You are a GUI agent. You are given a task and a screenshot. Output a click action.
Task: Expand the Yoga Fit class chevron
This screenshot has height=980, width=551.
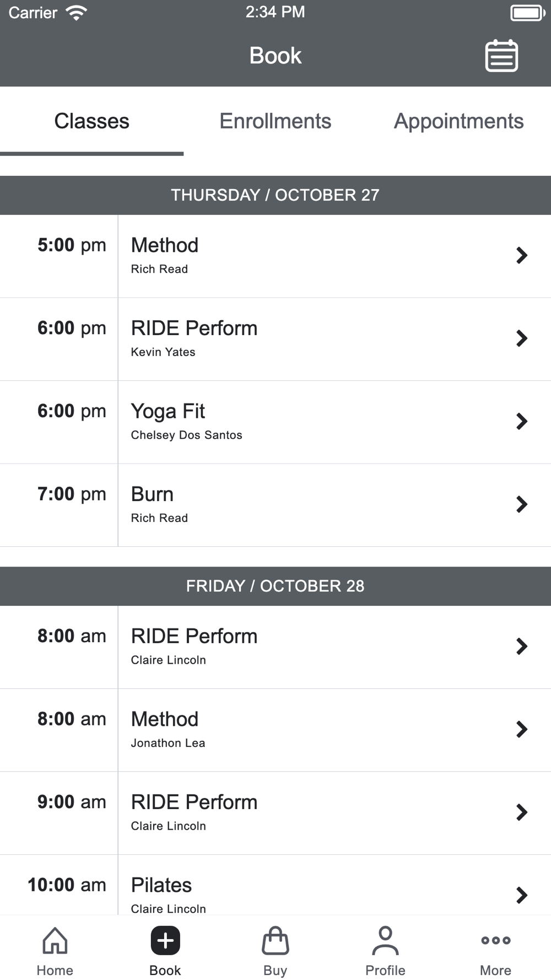point(521,422)
